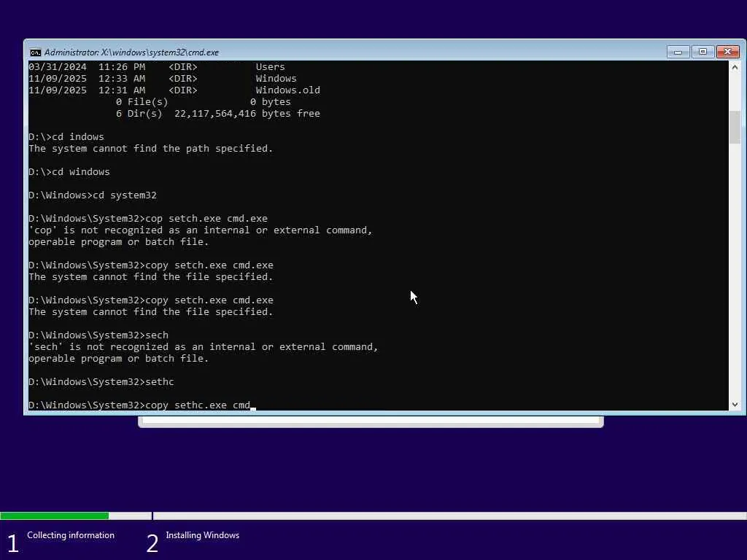
Task: Minimize the Administrator cmd.exe window
Action: tap(678, 52)
